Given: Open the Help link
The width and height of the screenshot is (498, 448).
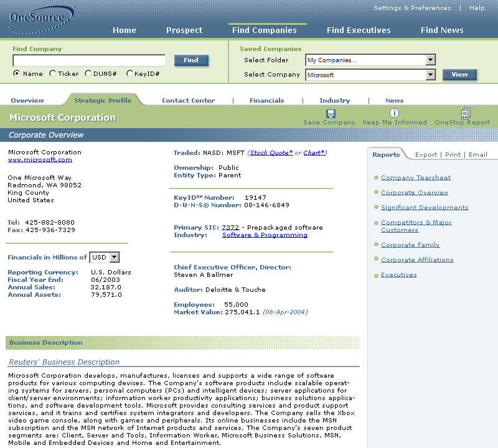Looking at the screenshot, I should point(477,8).
